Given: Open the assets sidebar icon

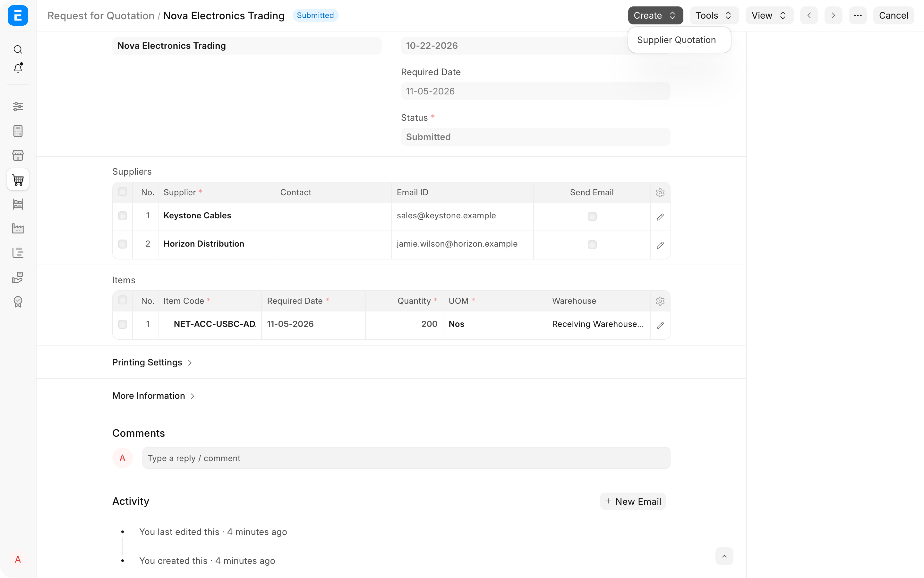Looking at the screenshot, I should click(x=18, y=277).
